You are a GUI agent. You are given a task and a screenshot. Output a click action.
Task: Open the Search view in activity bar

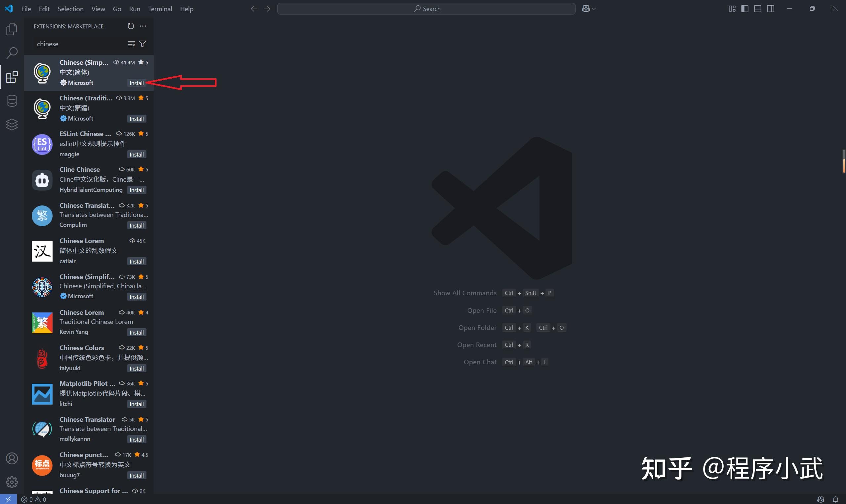pyautogui.click(x=12, y=53)
